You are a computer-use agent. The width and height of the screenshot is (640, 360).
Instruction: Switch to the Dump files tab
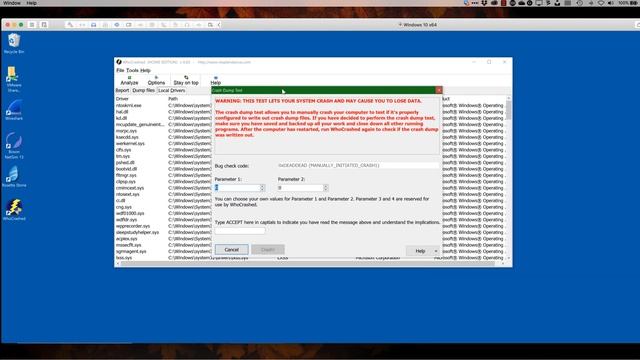(x=143, y=90)
